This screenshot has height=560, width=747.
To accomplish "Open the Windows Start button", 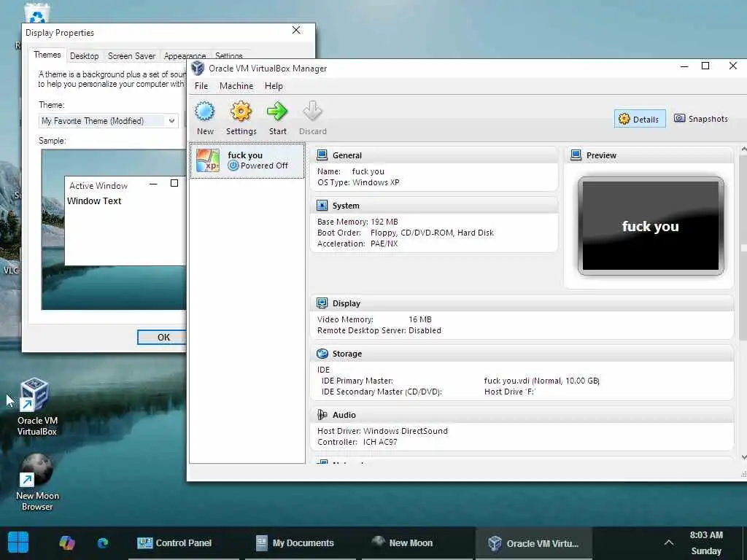I will pos(18,542).
